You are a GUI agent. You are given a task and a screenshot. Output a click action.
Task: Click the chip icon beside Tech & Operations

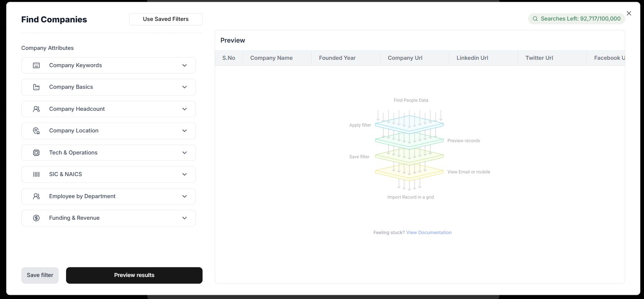click(x=36, y=153)
